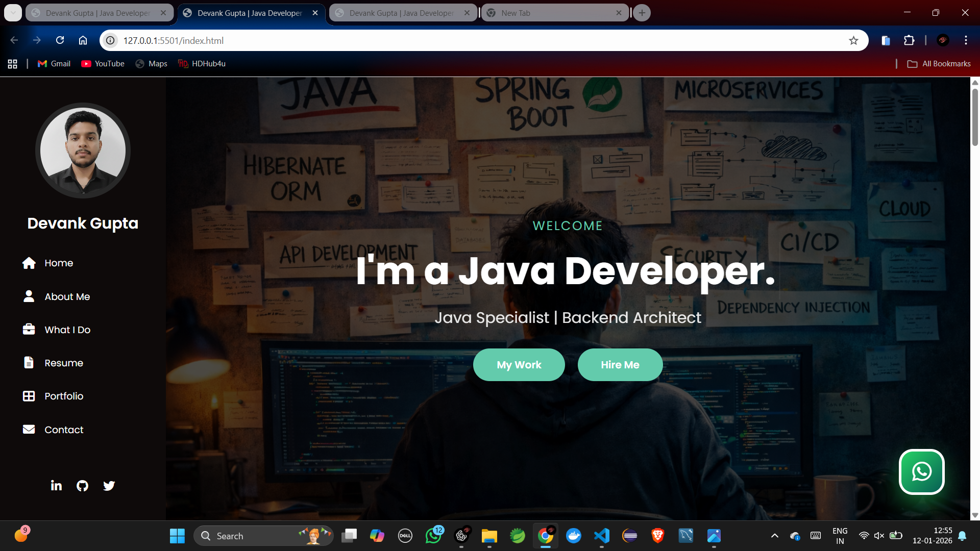Screen dimensions: 980x551
Task: Go to Portfolio in sidebar
Action: (63, 396)
